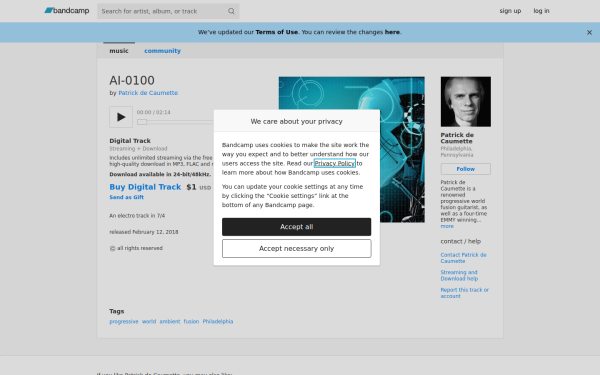Click the '$1' price text
600x375 pixels.
click(x=191, y=187)
